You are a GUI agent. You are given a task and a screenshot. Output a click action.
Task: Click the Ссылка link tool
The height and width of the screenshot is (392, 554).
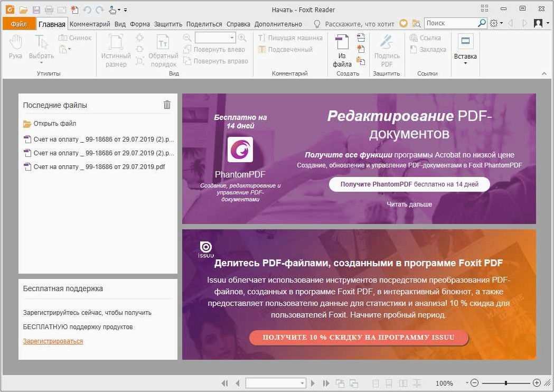(425, 38)
